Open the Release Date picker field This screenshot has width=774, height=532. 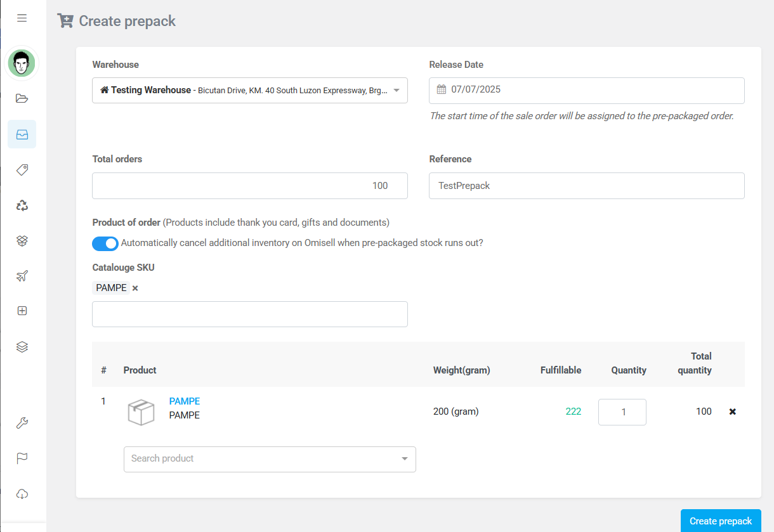pos(586,90)
